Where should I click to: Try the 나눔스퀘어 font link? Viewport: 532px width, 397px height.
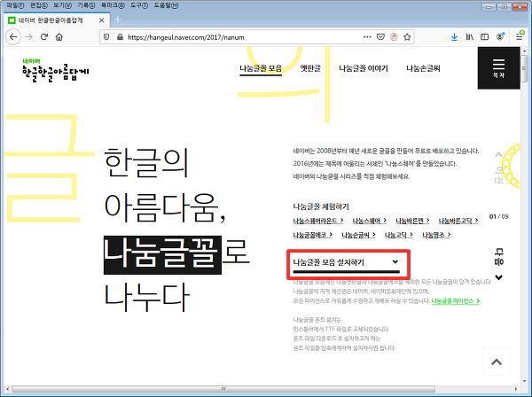tap(369, 221)
